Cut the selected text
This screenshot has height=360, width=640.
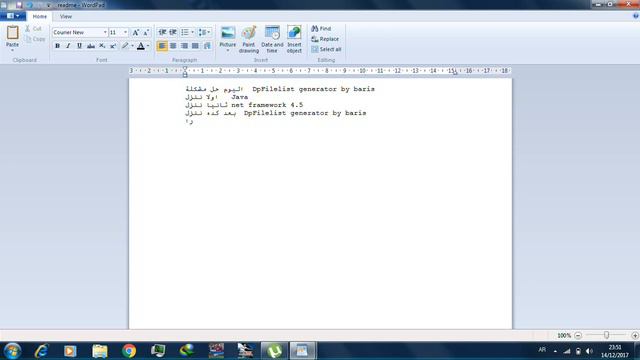[x=33, y=29]
